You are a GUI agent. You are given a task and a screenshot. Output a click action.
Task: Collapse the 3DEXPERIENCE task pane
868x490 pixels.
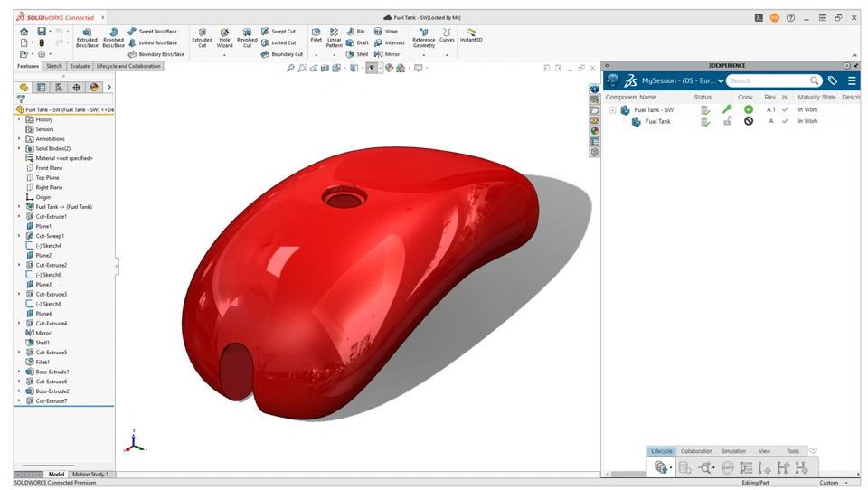point(608,65)
